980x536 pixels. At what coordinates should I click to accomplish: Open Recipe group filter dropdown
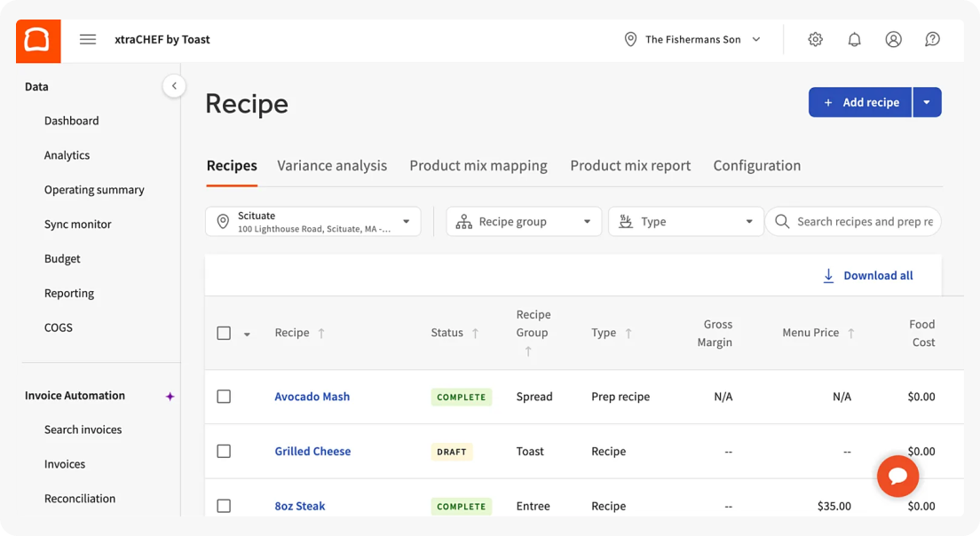[x=524, y=222]
